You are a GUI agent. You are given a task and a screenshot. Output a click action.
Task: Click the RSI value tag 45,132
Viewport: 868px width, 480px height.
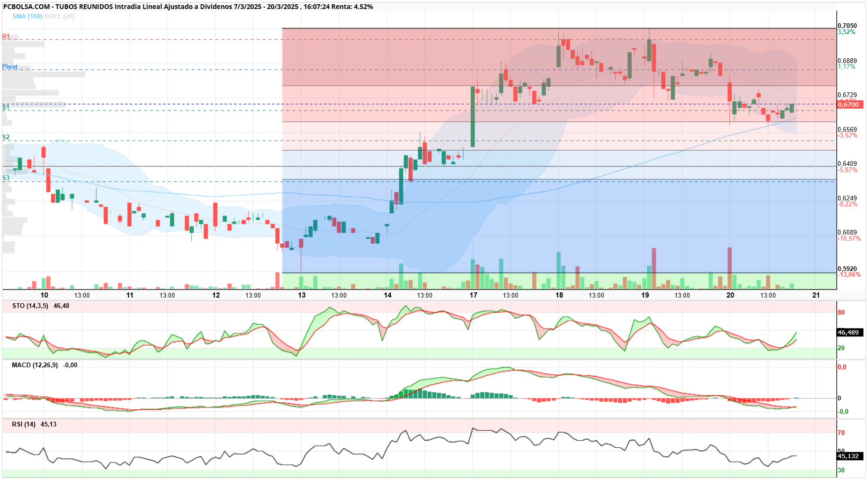(850, 456)
